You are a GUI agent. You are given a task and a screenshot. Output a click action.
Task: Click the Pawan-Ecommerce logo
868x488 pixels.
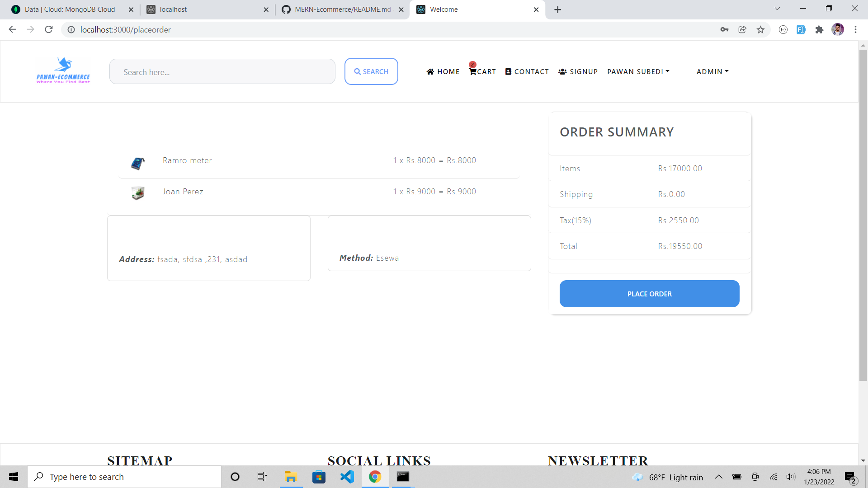63,70
